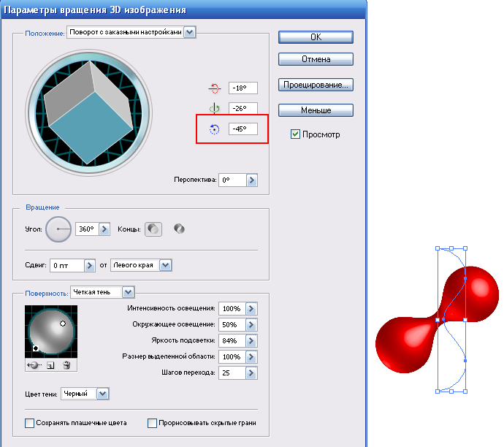Enable Сохранять плашечные цвета checkbox
This screenshot has height=447, width=504.
(x=29, y=423)
